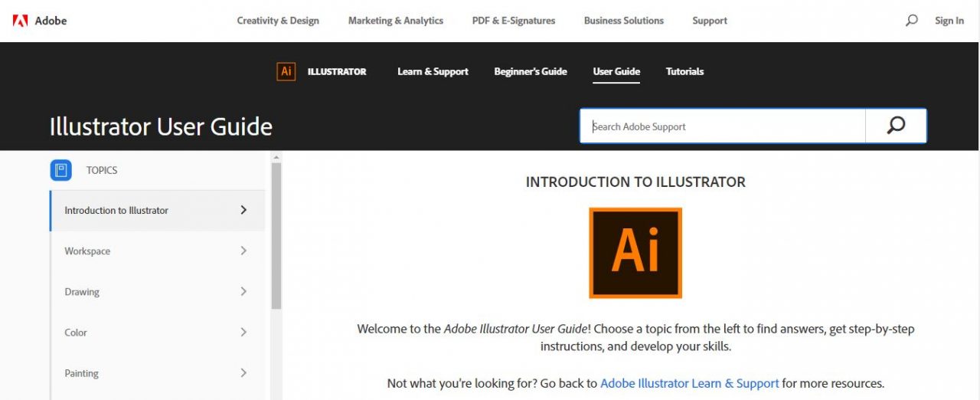Click the small Illustrator Ai icon in navigation bar

click(286, 71)
